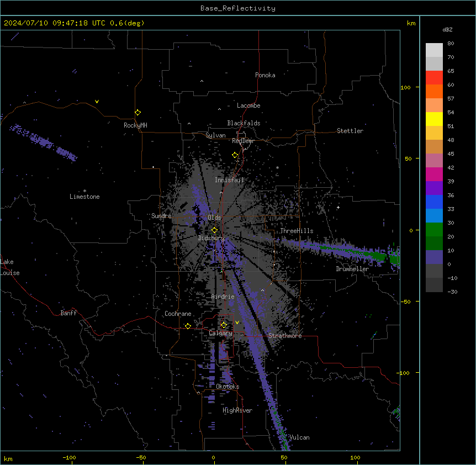Click the Okotoks town label
The height and width of the screenshot is (465, 476).
pyautogui.click(x=228, y=387)
